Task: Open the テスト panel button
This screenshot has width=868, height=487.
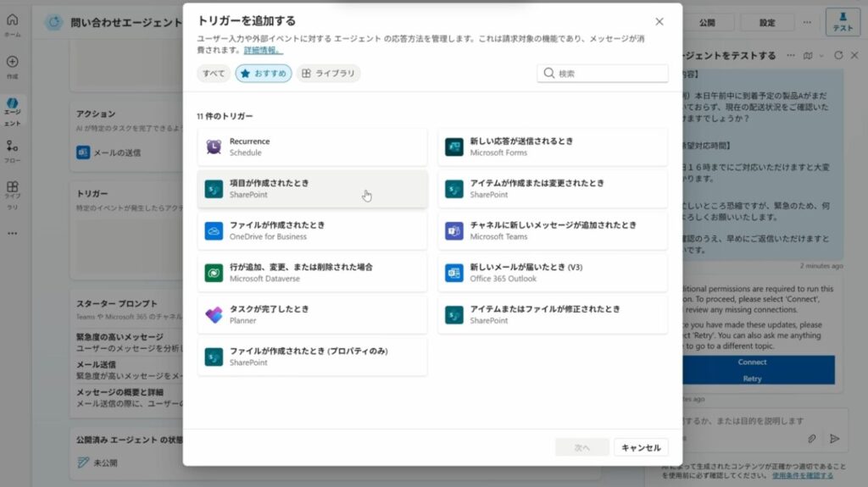Action: point(843,21)
